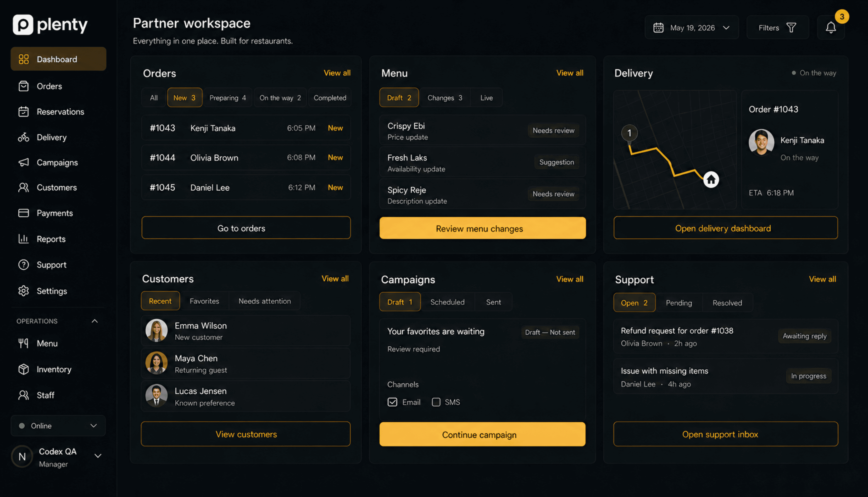
Task: Click the Staff person icon
Action: [x=24, y=395]
